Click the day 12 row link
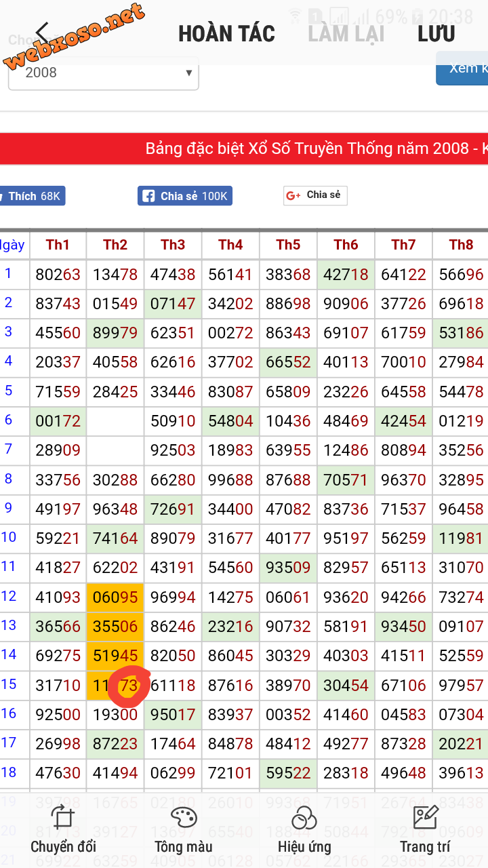 click(x=9, y=596)
